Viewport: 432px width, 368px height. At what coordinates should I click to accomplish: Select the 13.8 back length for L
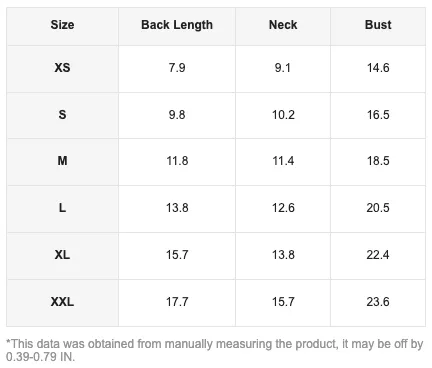(x=177, y=208)
